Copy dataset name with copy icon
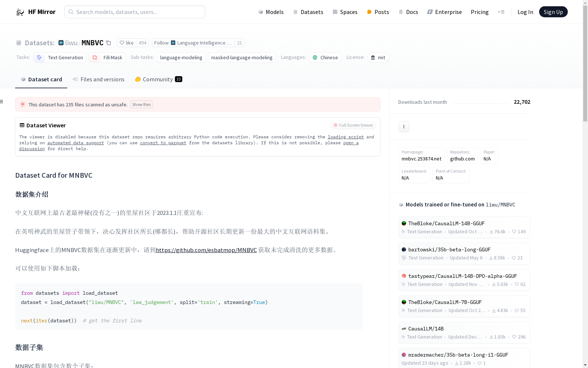 (108, 43)
